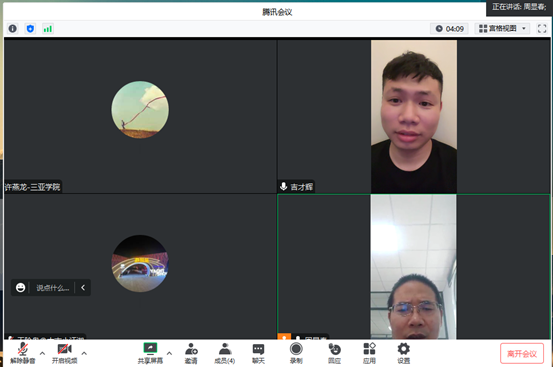Click the 'say something' chat input
This screenshot has width=553, height=367.
53,288
